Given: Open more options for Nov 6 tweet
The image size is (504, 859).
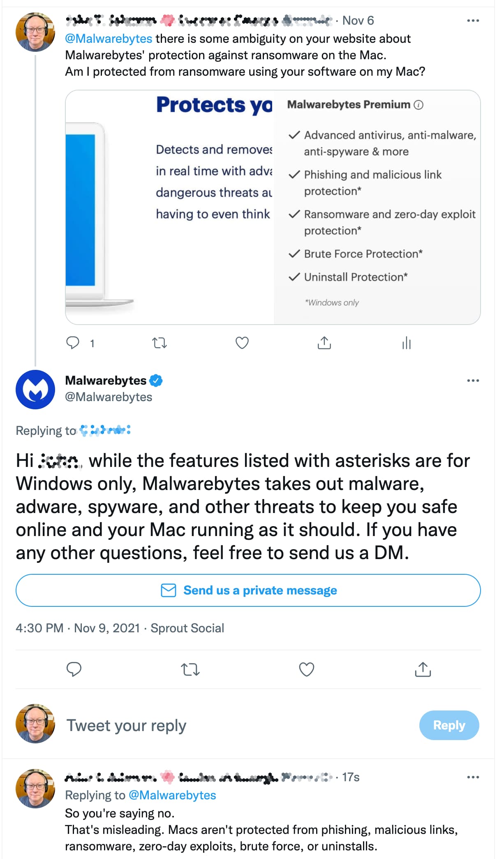Looking at the screenshot, I should click(473, 21).
